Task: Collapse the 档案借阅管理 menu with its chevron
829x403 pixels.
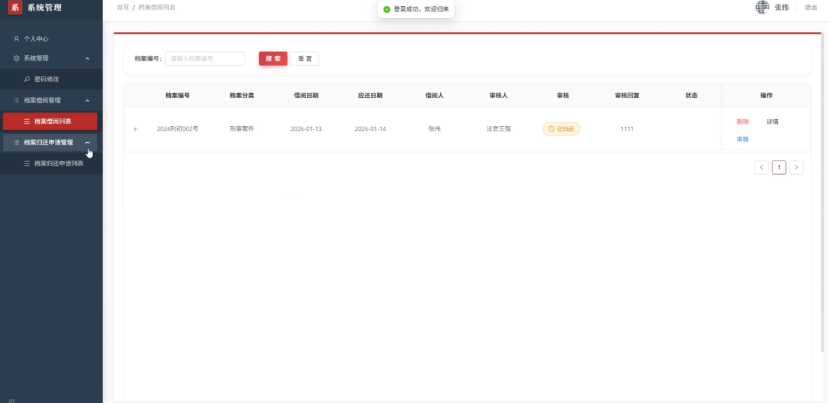Action: pos(88,100)
